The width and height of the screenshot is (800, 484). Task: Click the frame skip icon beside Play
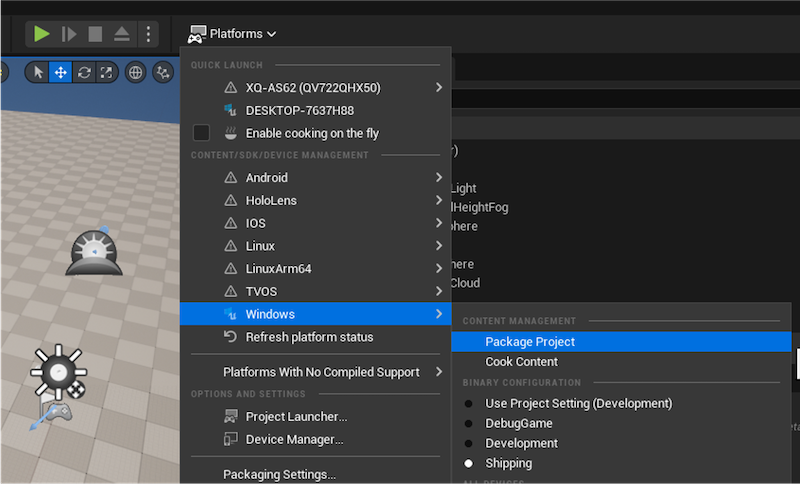[69, 34]
